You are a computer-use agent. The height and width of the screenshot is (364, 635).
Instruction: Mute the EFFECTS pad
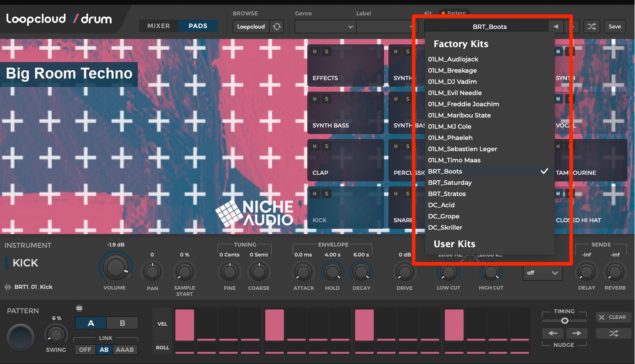(x=315, y=51)
